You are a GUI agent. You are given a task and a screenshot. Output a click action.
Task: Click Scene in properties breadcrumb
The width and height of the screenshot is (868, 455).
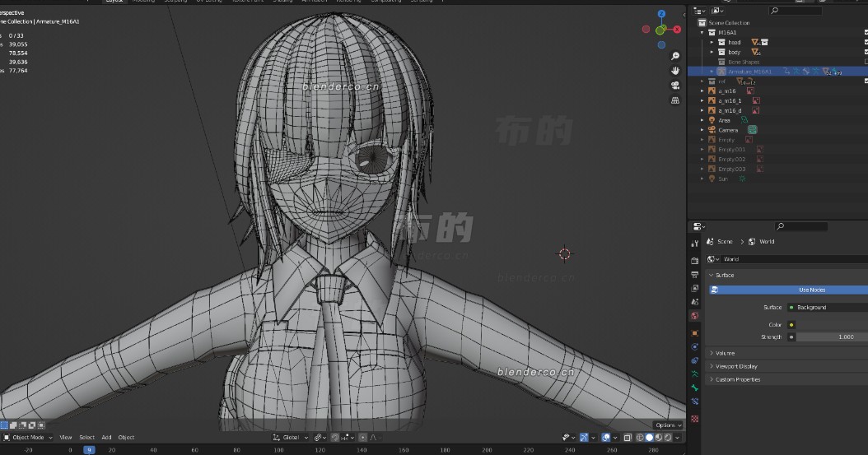coord(725,242)
